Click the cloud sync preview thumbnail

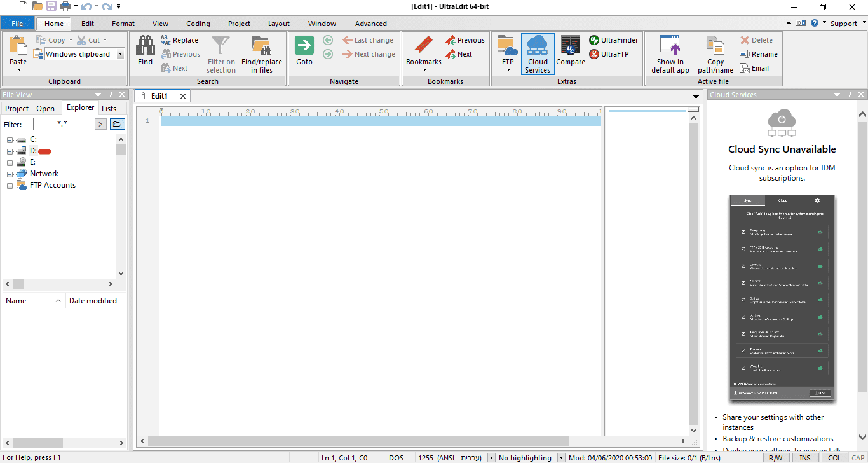coord(782,298)
